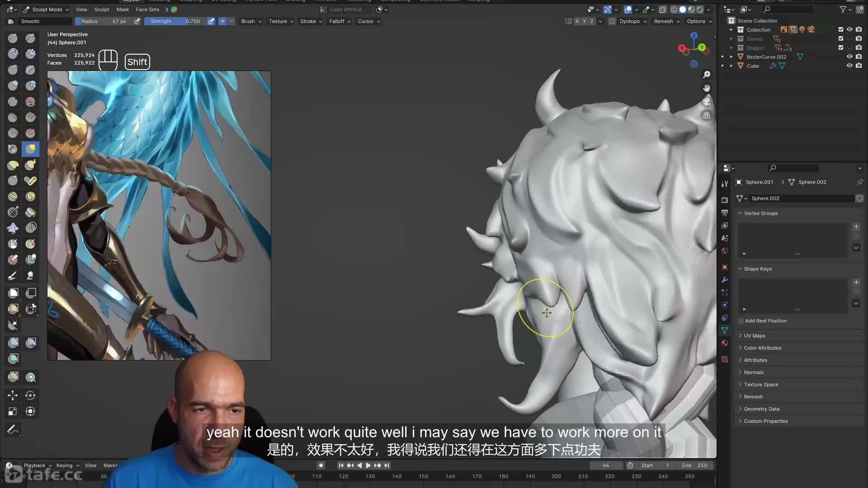868x488 pixels.
Task: Toggle X axis symmetry
Action: coord(577,21)
